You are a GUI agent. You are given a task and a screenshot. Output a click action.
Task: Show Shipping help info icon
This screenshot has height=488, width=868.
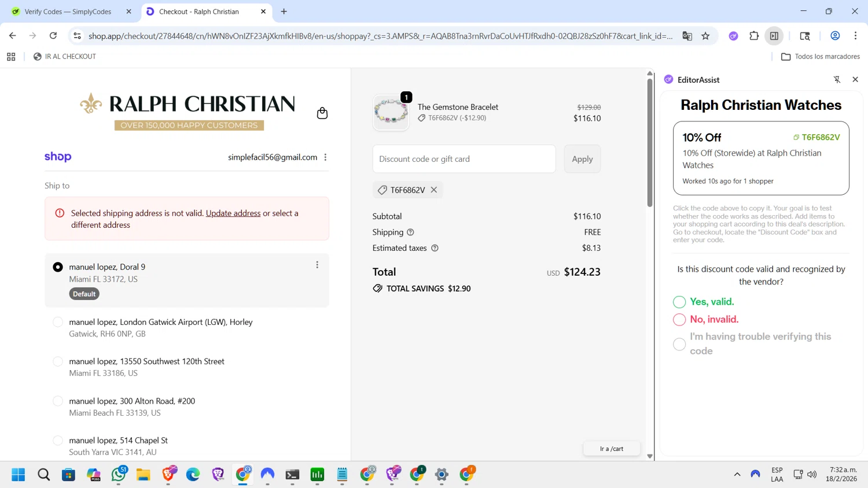click(410, 232)
